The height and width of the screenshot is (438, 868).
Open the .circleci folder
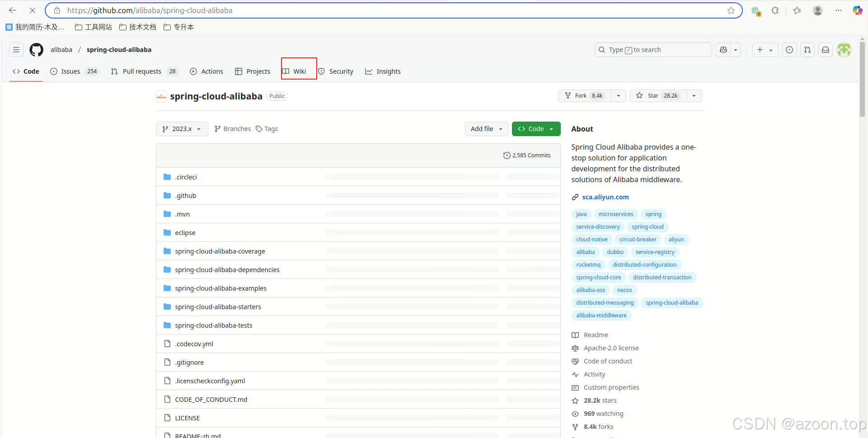186,177
